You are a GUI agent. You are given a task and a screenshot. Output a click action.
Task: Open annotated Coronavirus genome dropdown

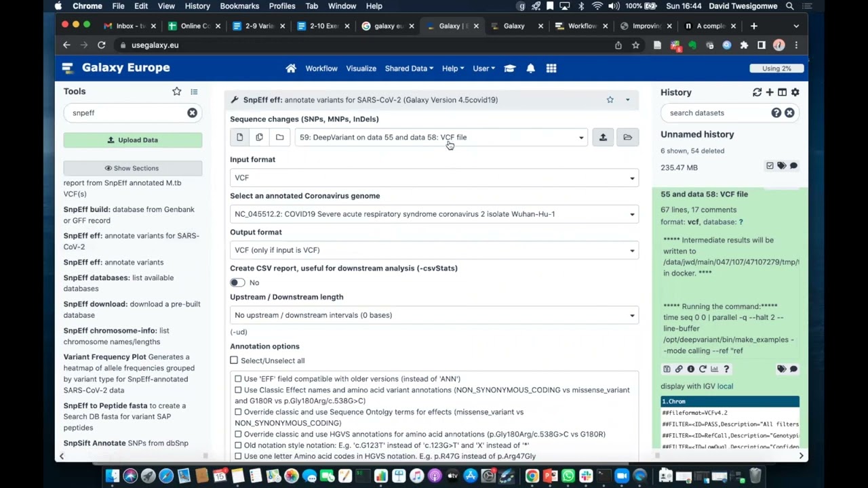(434, 214)
